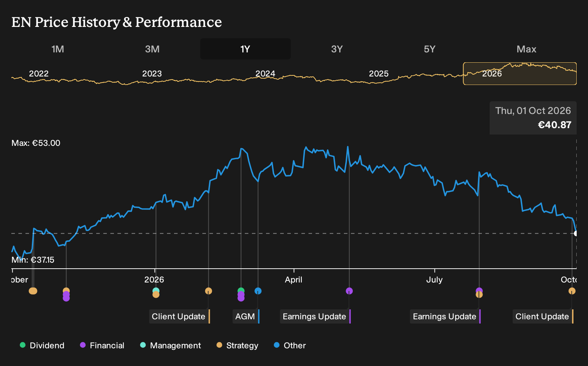588x366 pixels.
Task: Click the blue Other event dot near AGM
Action: (x=258, y=291)
